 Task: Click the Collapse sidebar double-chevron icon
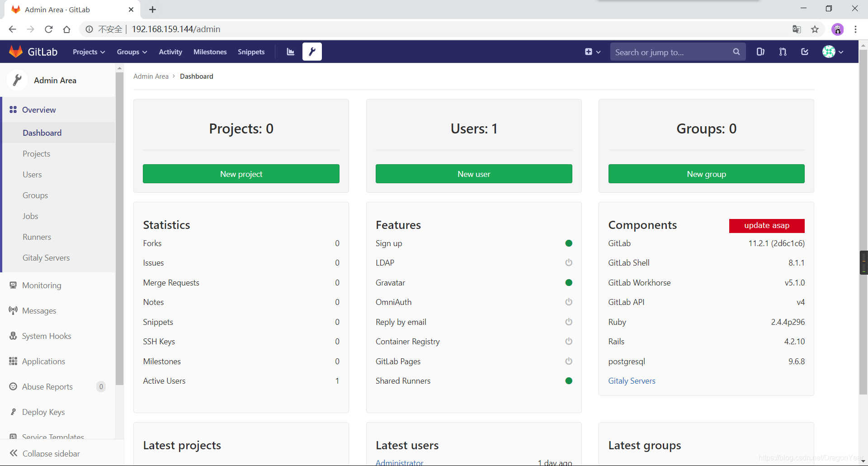pyautogui.click(x=14, y=453)
